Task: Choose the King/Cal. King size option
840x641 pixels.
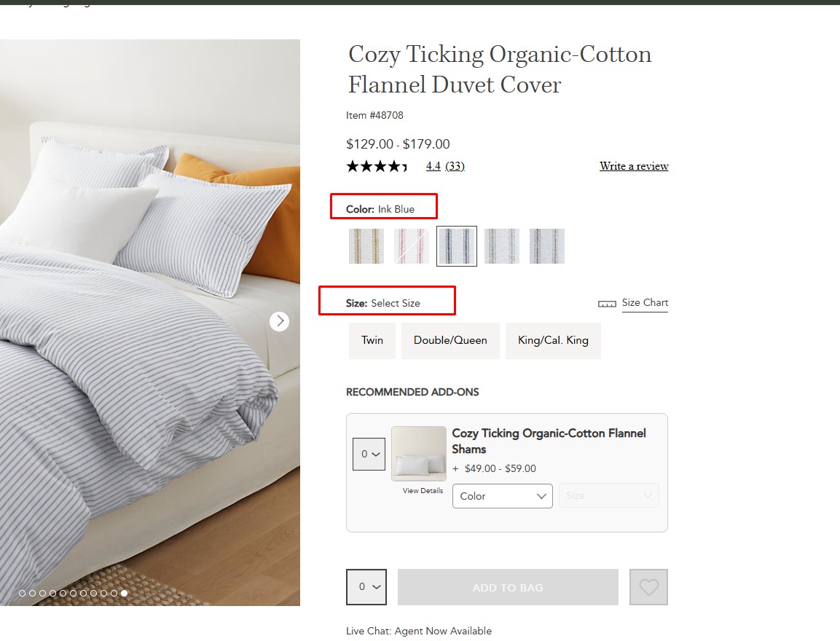Action: (x=553, y=340)
